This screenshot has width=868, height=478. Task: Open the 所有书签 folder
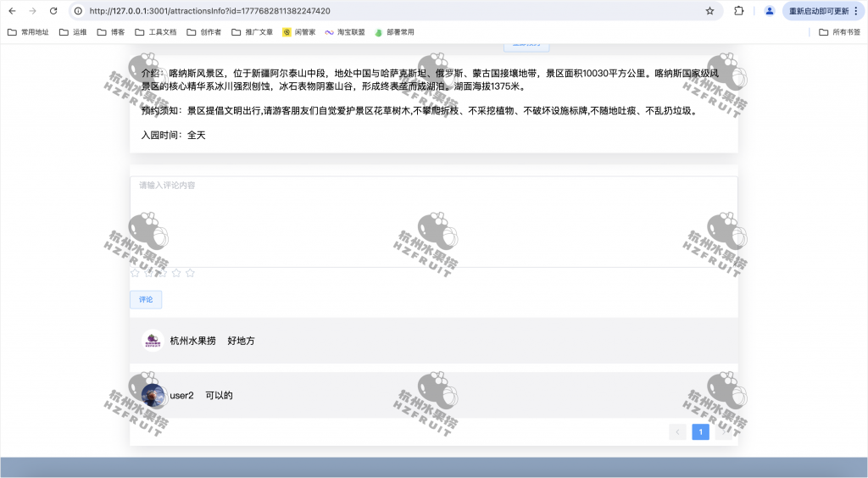click(840, 32)
